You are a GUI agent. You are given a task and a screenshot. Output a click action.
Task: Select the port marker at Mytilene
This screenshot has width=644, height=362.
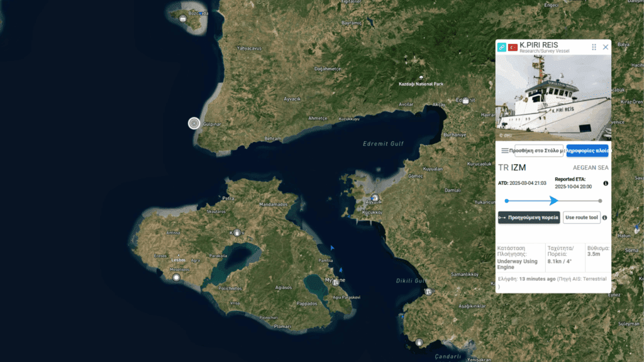[x=336, y=282]
